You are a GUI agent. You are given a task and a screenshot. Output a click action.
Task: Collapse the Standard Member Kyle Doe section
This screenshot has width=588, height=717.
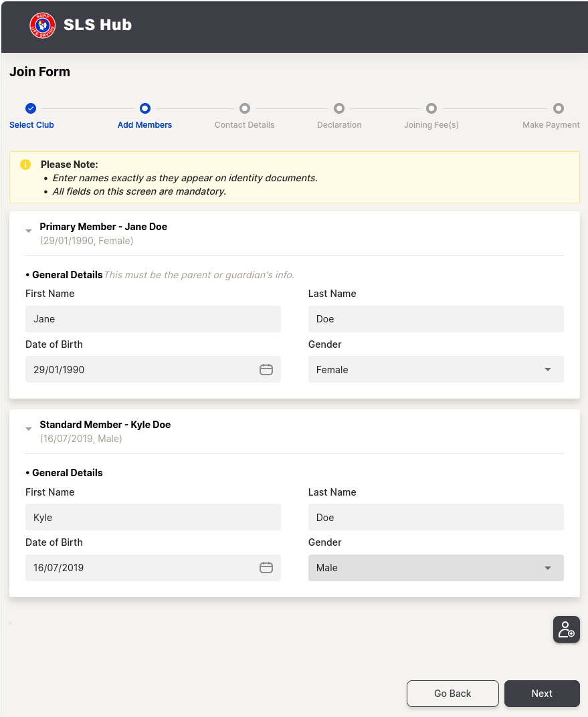coord(28,429)
